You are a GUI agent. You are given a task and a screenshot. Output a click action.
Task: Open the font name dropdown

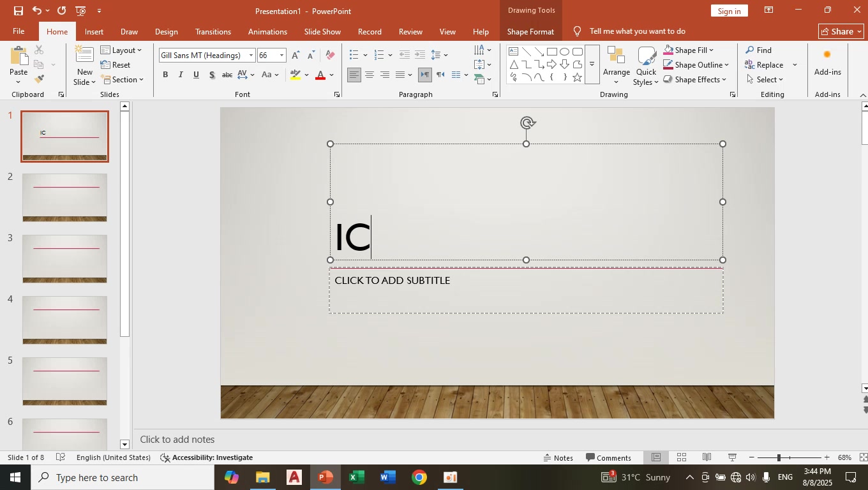tap(251, 56)
